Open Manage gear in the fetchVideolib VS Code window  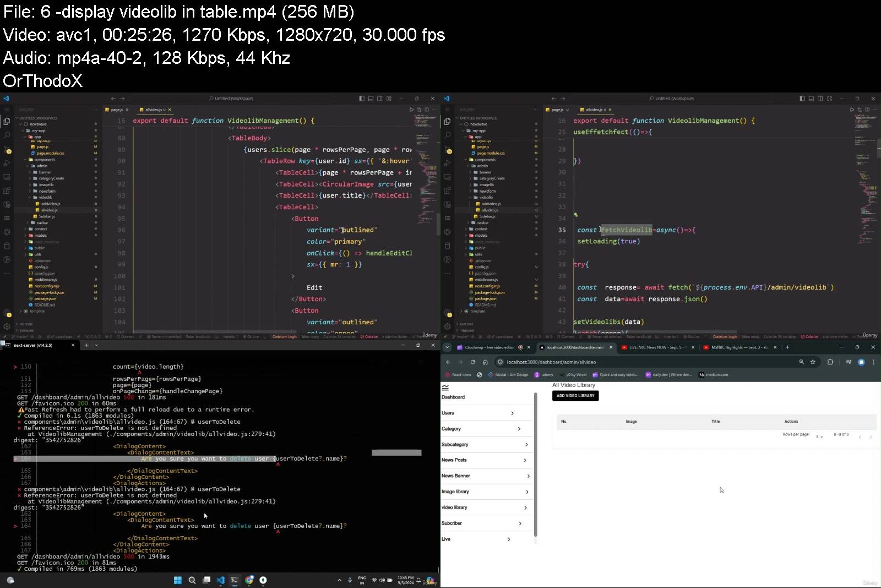coord(448,326)
